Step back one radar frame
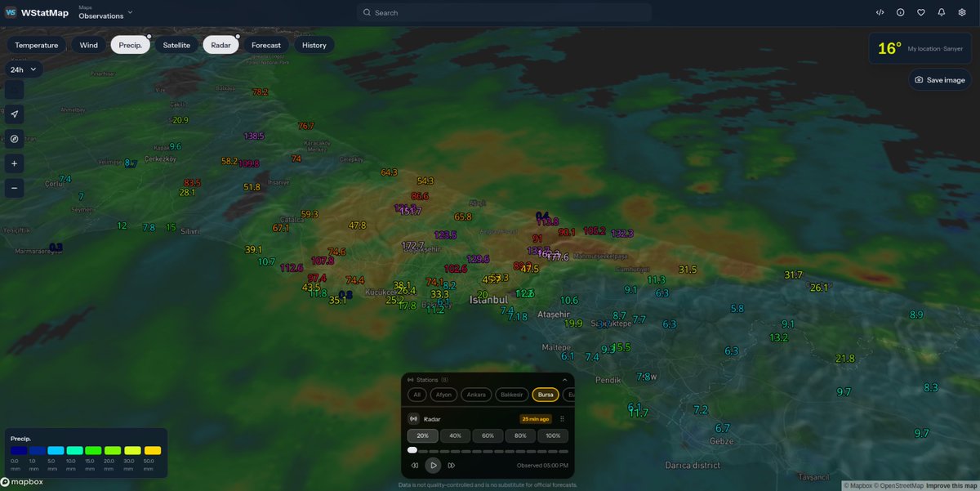980x491 pixels. click(415, 465)
